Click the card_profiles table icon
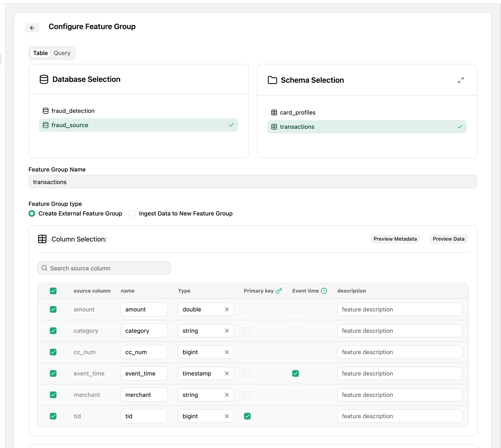This screenshot has width=501, height=448. 274,112
